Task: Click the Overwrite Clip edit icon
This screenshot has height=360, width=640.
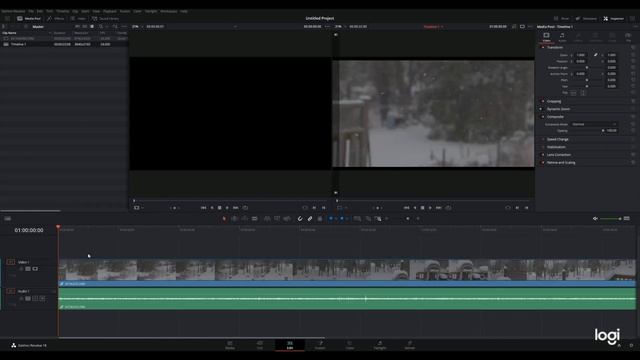Action: click(x=277, y=219)
